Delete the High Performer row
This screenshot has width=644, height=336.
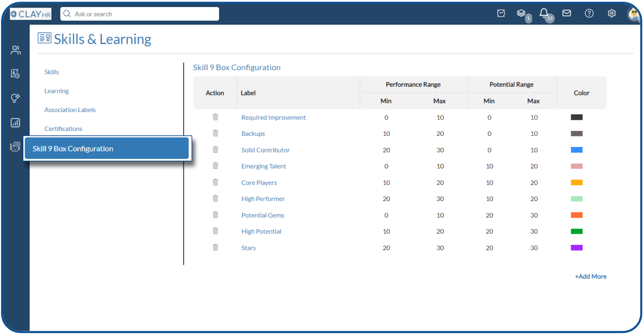pos(215,198)
